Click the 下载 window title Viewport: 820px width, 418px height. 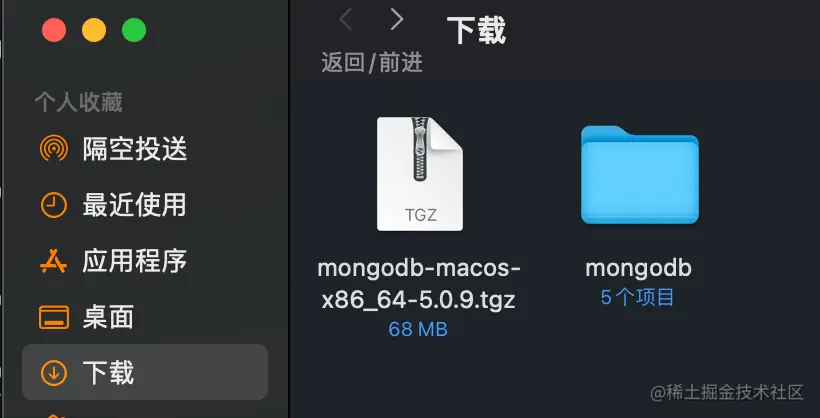click(x=476, y=30)
